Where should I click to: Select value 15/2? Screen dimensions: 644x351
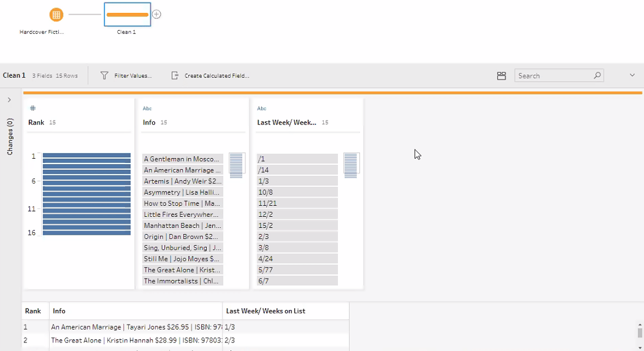(x=297, y=225)
